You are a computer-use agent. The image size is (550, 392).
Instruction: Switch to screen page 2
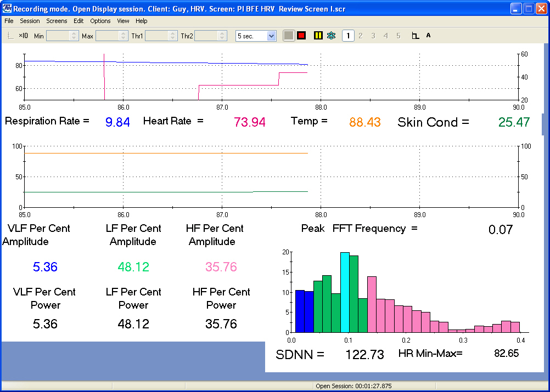point(361,36)
